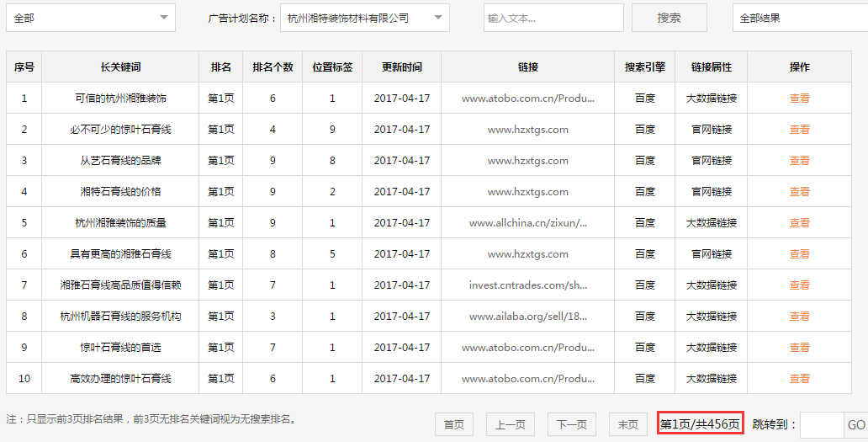
Task: Click 查看 for 具有更高的湘雅石膏线
Action: 799,253
